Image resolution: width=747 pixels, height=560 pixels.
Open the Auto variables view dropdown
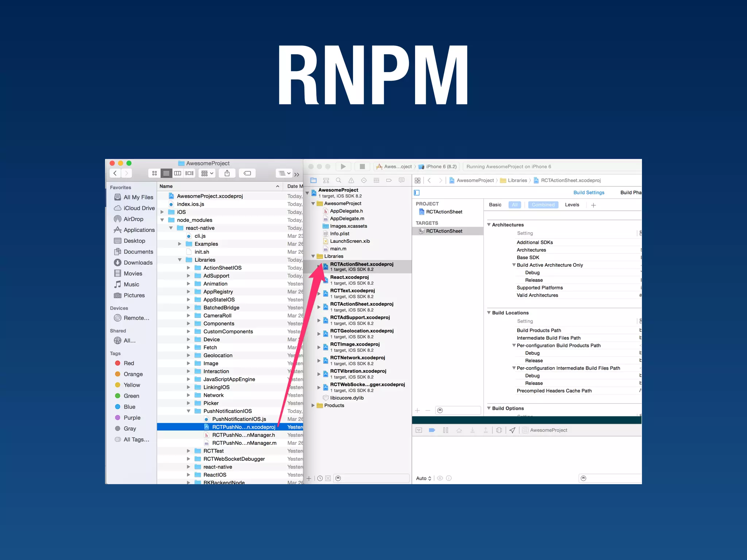424,478
